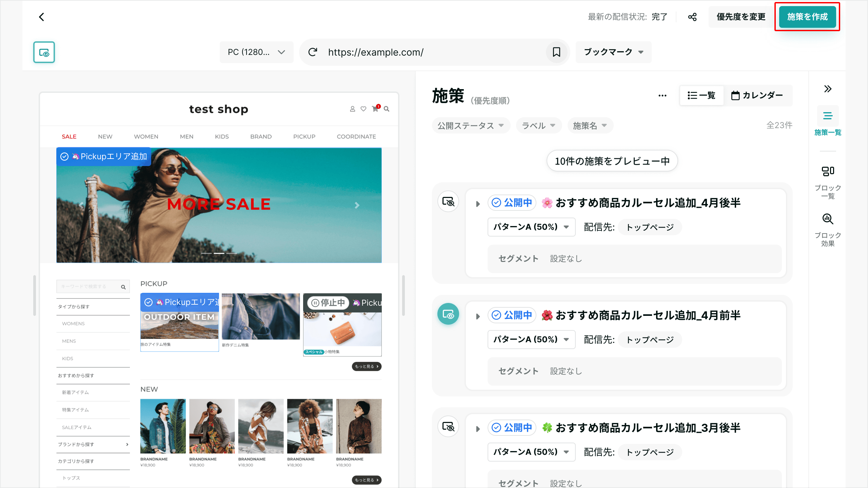Go back with the left arrow icon
The image size is (868, 488).
click(41, 17)
